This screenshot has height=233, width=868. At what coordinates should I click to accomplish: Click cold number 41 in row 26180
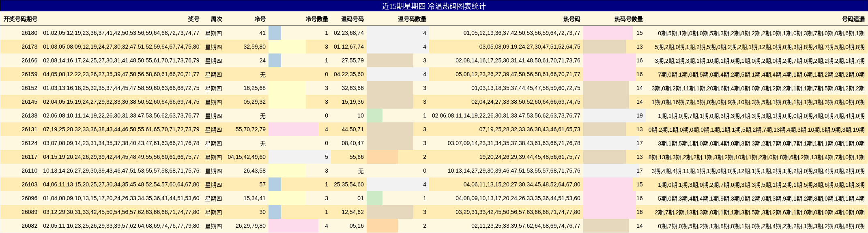(262, 33)
